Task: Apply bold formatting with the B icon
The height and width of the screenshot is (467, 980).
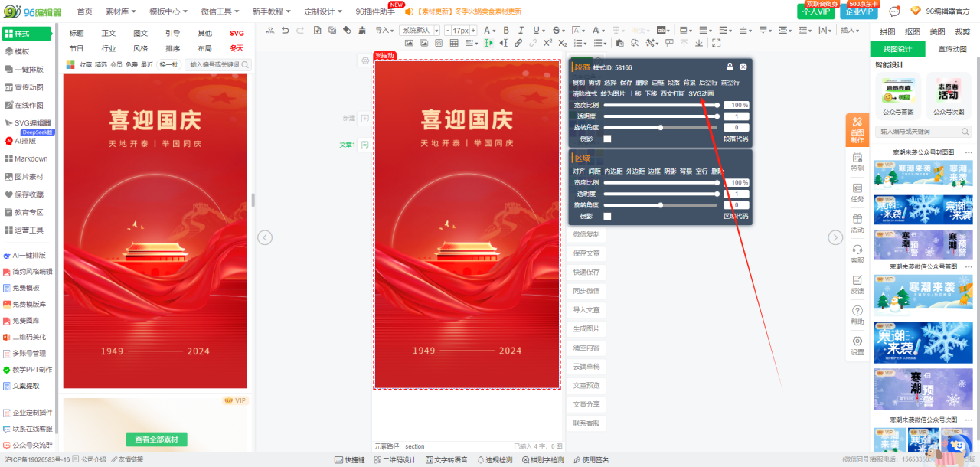Action: click(505, 30)
